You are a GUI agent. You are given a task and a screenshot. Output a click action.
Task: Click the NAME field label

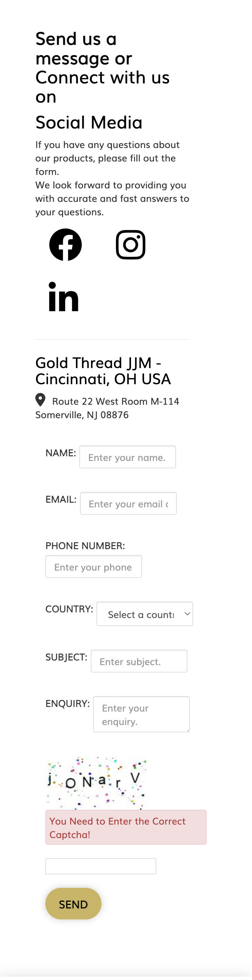click(60, 453)
